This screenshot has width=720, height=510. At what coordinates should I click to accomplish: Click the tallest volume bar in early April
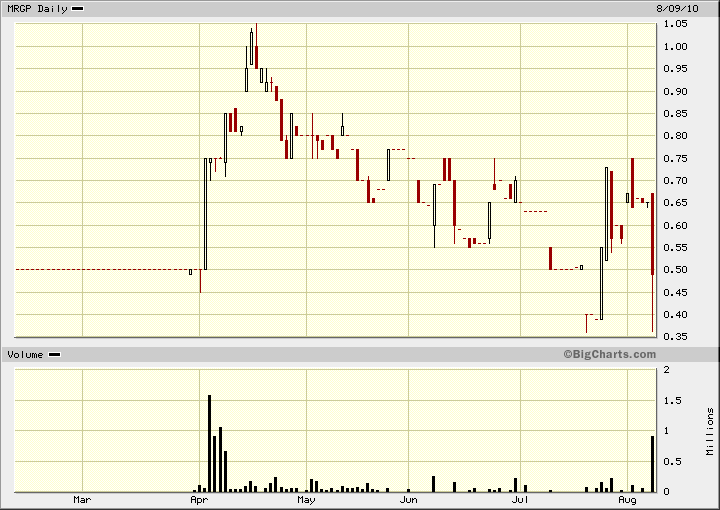pos(209,443)
